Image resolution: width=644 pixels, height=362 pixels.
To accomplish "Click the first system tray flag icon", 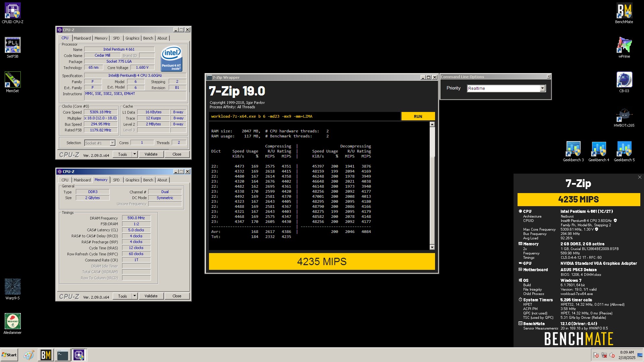I will click(x=596, y=355).
